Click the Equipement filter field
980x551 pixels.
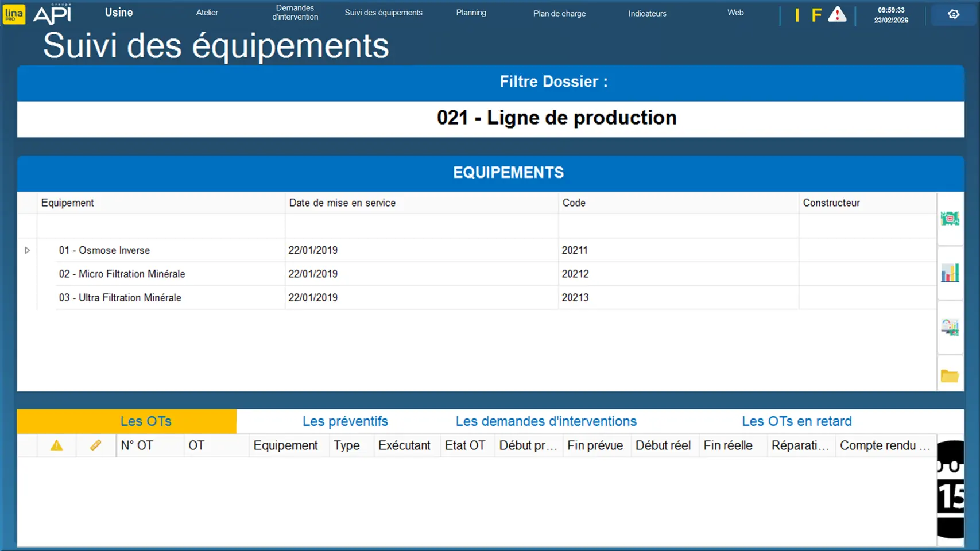[161, 226]
